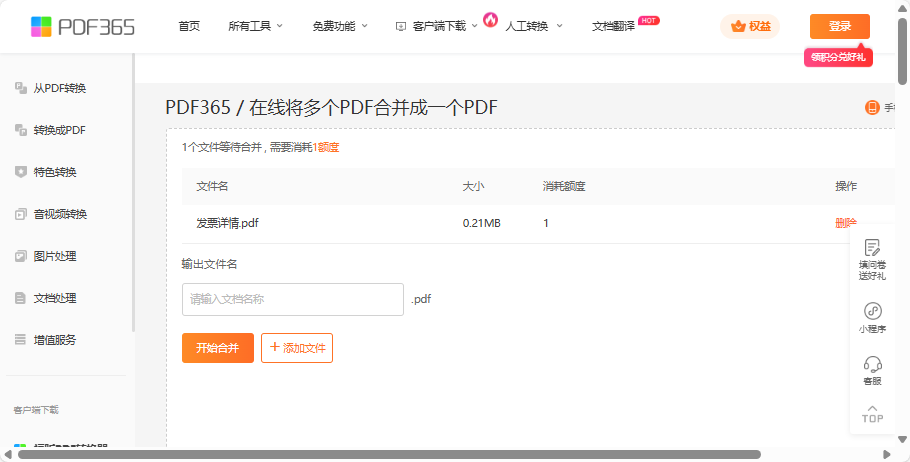
Task: Click the 客户端下载 sidebar heading
Action: point(36,410)
